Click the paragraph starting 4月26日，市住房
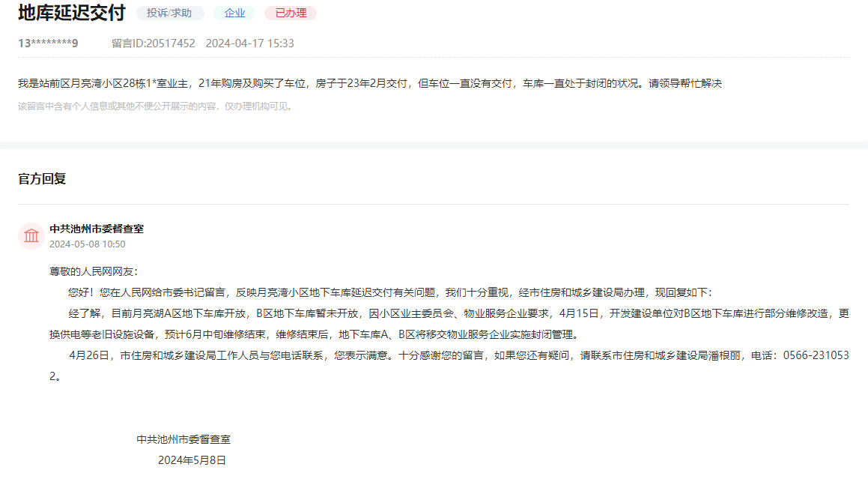 449,366
